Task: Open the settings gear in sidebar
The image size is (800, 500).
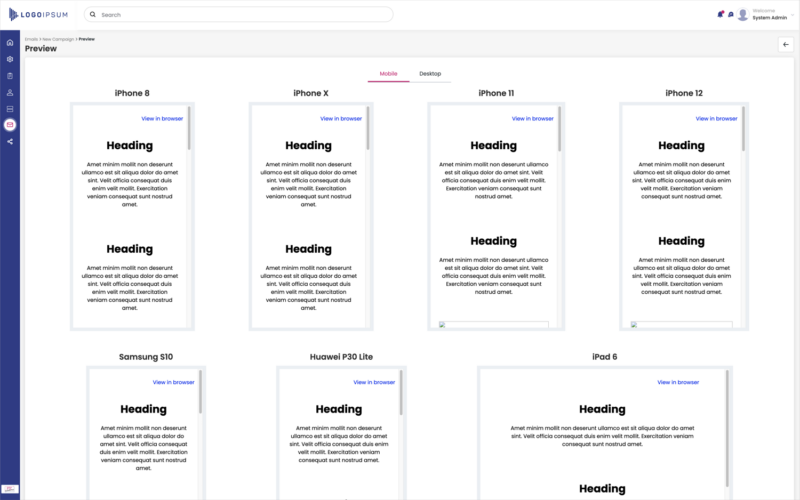Action: [x=10, y=59]
